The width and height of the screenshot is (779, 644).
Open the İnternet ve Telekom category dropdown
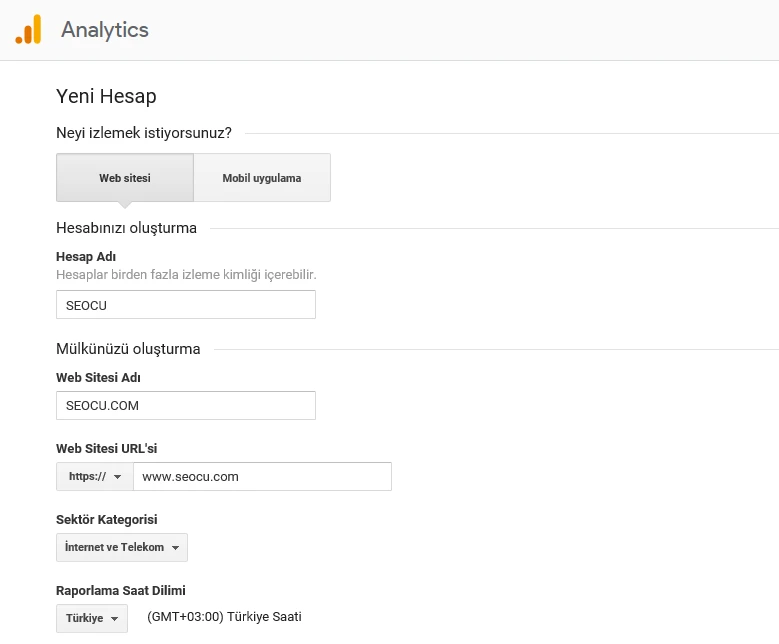[122, 548]
